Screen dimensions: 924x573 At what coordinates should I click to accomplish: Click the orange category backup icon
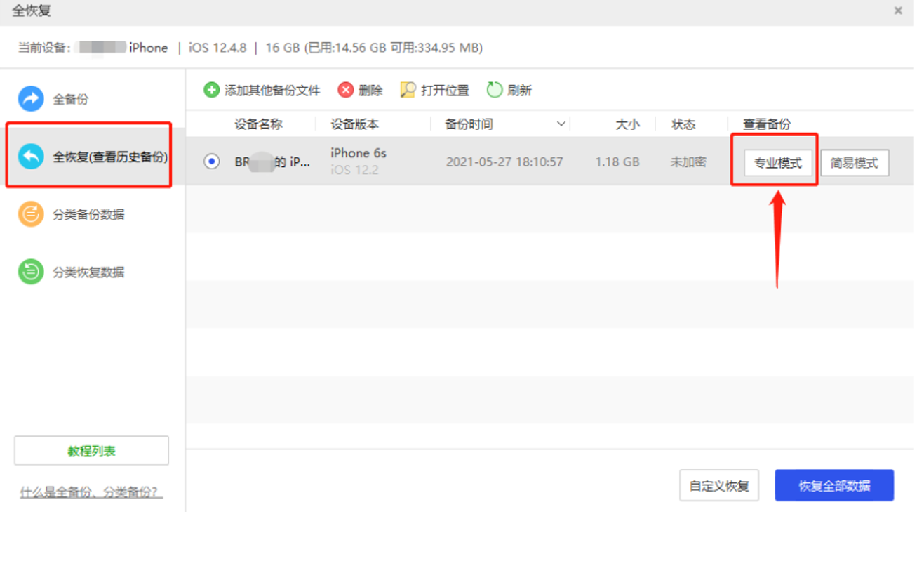coord(31,214)
